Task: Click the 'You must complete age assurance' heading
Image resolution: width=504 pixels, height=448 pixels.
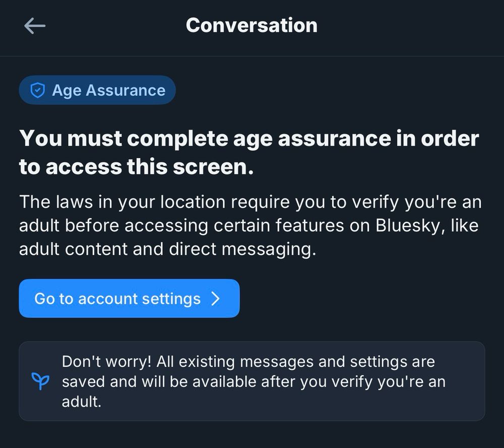Action: (249, 139)
